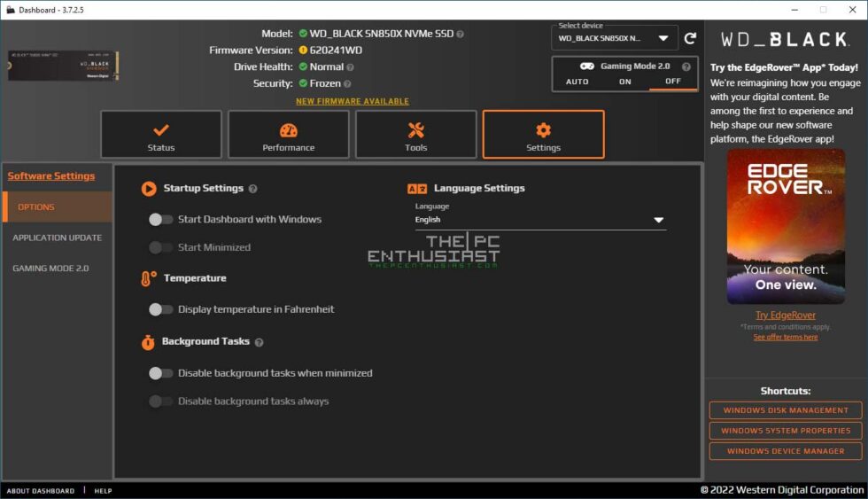
Task: Click the Security status help icon
Action: [347, 84]
